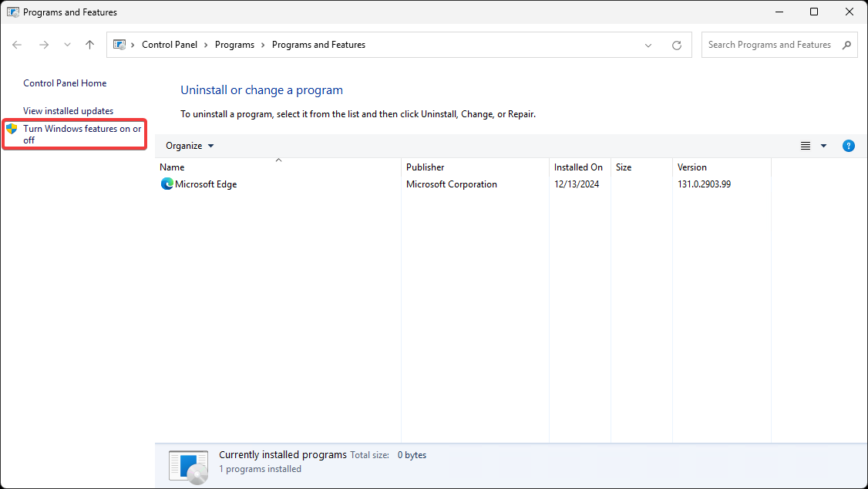Click the view layout icon
Screen dimensions: 868x489
coord(806,146)
